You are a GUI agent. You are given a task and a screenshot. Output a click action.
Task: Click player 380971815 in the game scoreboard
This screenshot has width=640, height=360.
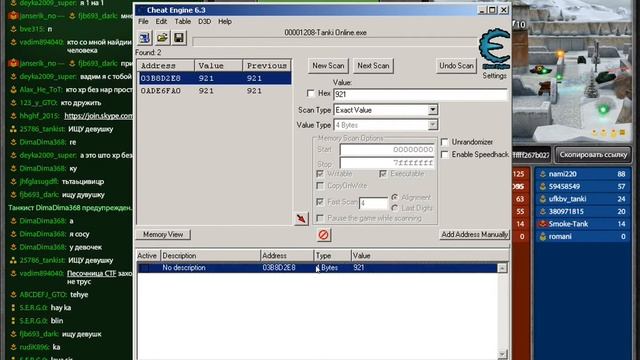(582, 212)
